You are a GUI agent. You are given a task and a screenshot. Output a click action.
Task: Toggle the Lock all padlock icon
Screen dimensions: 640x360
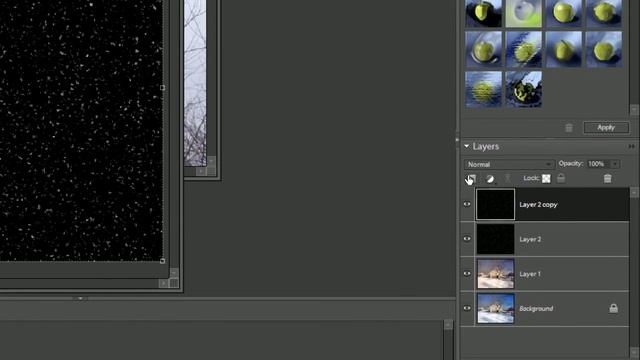pos(561,178)
